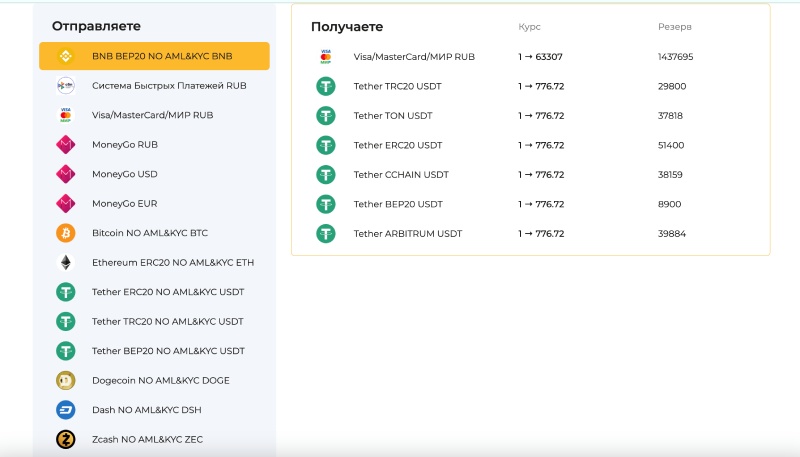Click Tether TON USDT icon in receive list

(325, 116)
